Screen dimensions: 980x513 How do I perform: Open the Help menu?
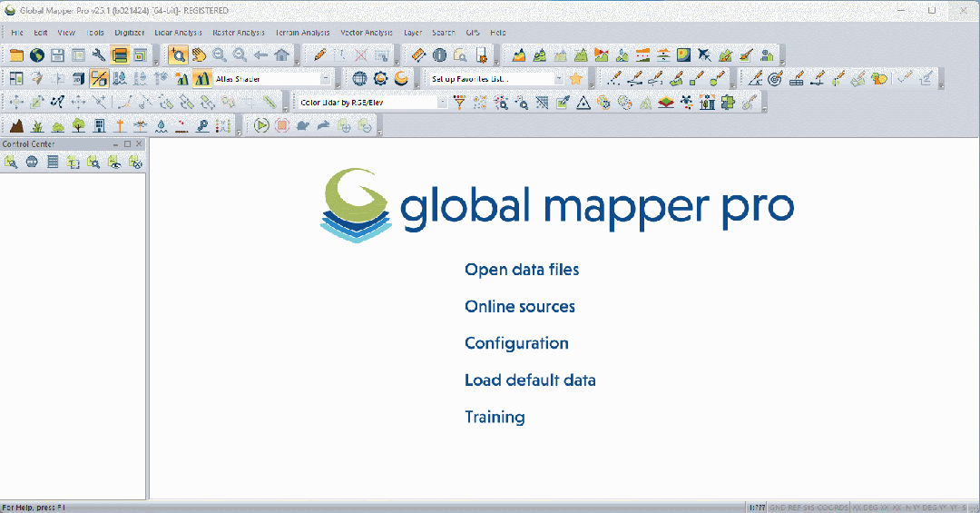point(498,33)
